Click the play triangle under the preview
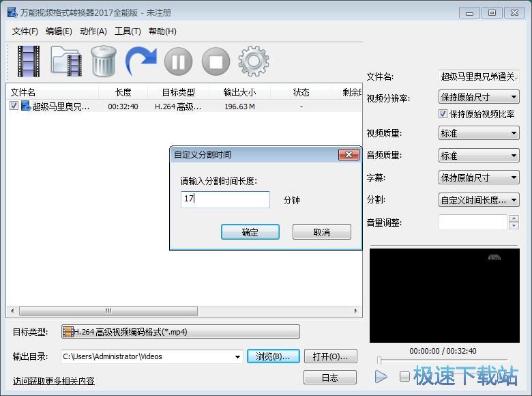The height and width of the screenshot is (396, 532). pyautogui.click(x=381, y=376)
